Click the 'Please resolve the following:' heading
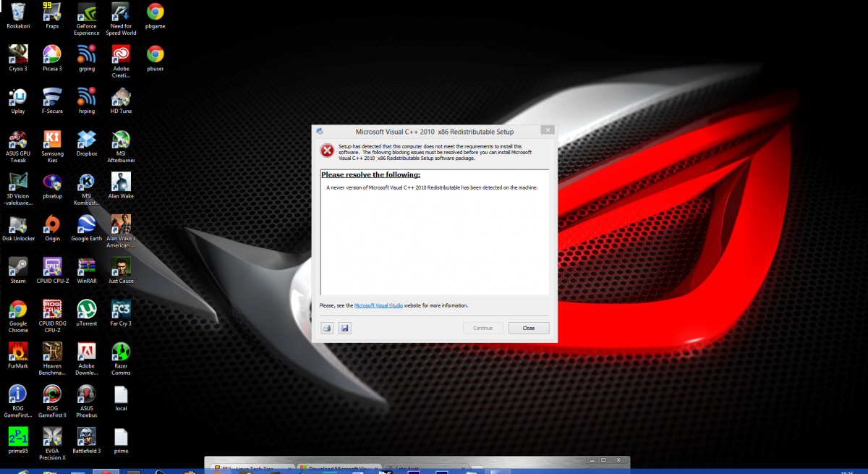This screenshot has width=868, height=474. pyautogui.click(x=370, y=175)
